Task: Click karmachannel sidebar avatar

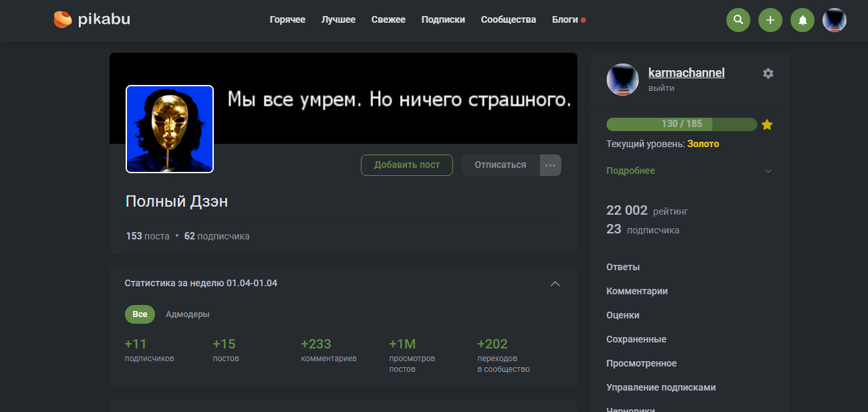Action: pyautogui.click(x=623, y=80)
